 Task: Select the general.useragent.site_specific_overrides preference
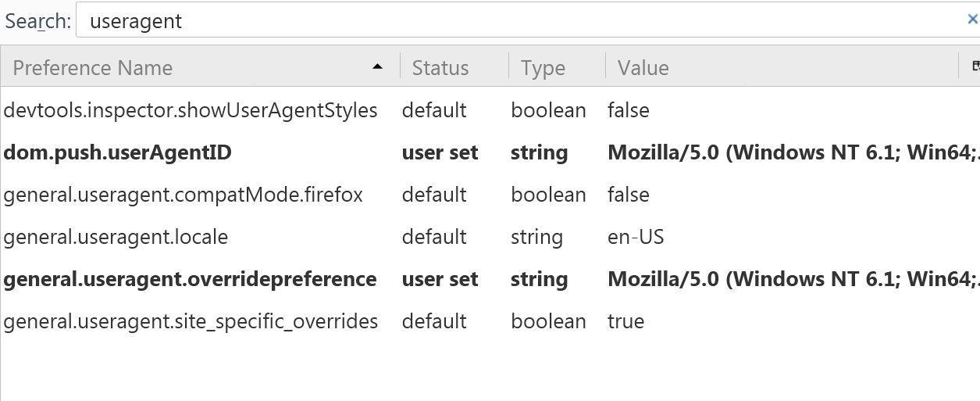pos(191,321)
